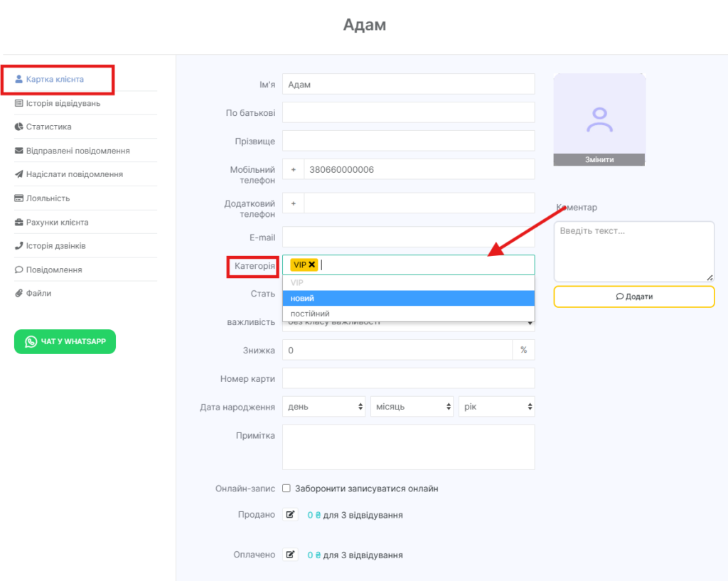
Task: Click the ЧАТ У WHATSAPP button
Action: point(65,342)
